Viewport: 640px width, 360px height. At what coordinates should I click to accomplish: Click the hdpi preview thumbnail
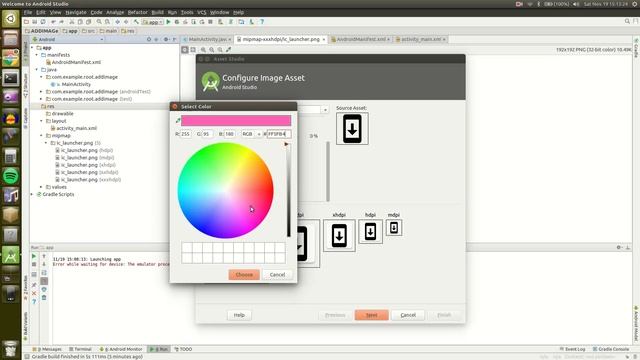(x=370, y=231)
